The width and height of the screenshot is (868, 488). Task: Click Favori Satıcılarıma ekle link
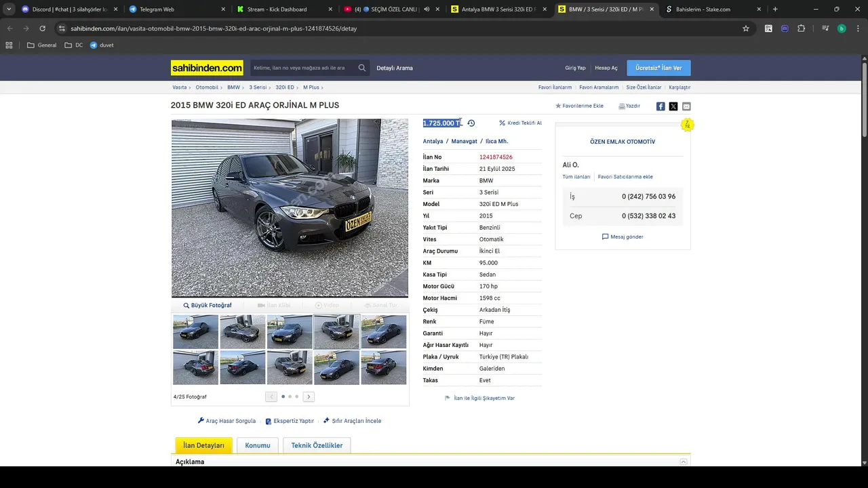point(625,177)
